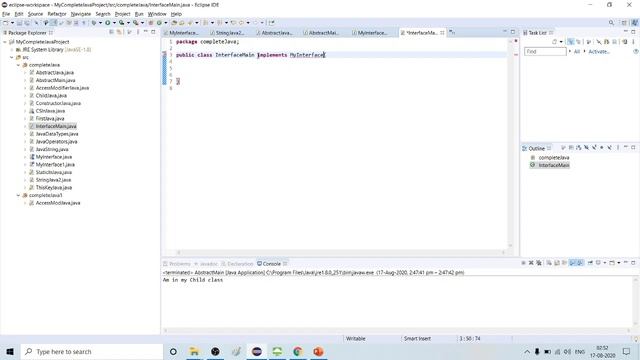Open AbstractMain.java in Package Explorer
The image size is (640, 360).
[55, 80]
